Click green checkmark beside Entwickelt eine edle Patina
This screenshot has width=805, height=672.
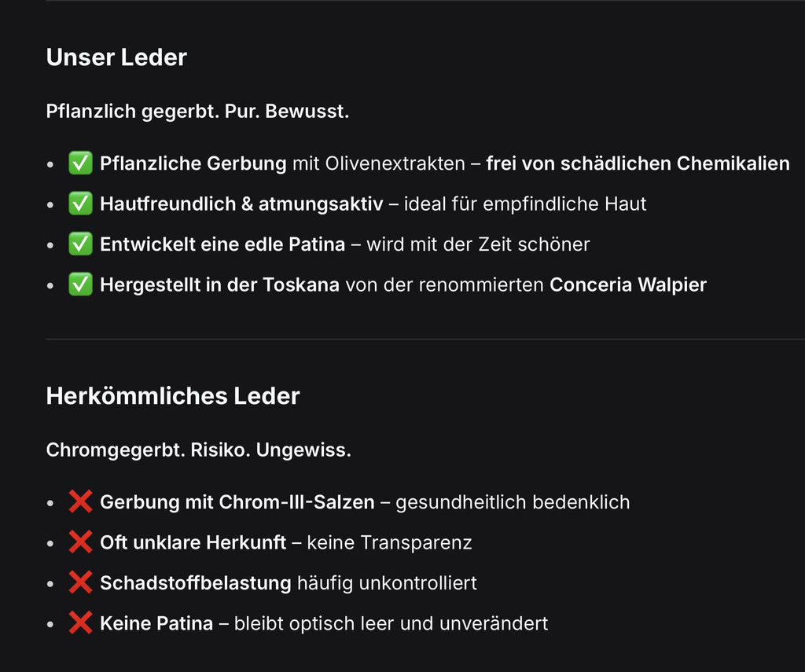coord(81,244)
